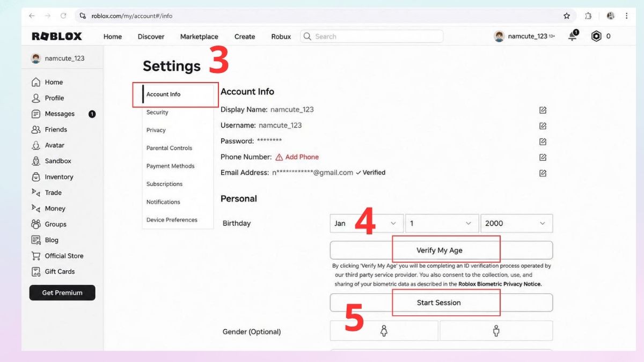
Task: Reload the page with refresh icon
Action: pos(63,16)
